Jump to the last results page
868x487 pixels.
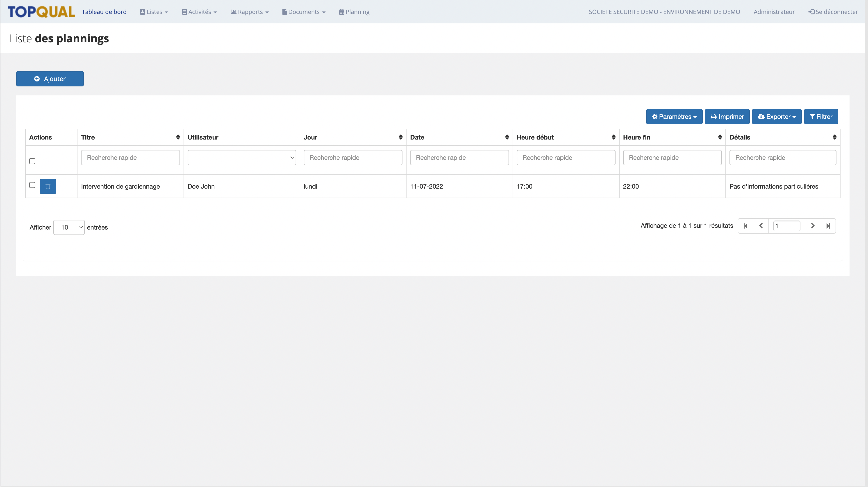(828, 226)
